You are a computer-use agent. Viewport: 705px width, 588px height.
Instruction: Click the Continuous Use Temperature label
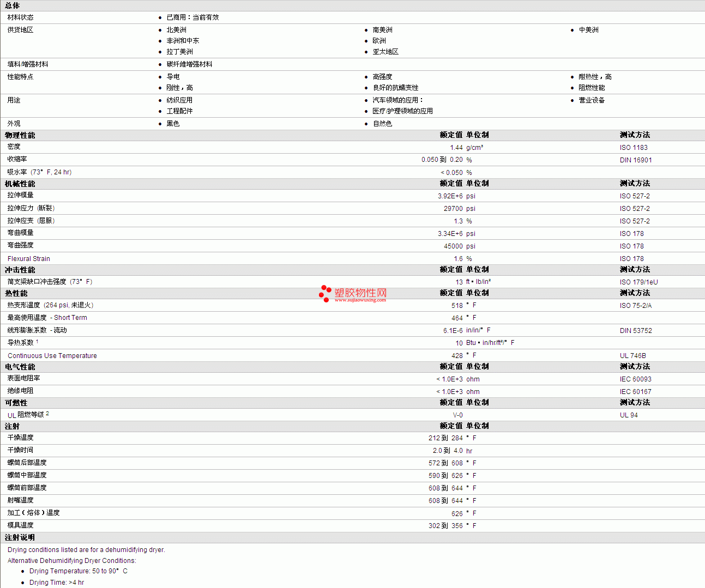point(52,356)
